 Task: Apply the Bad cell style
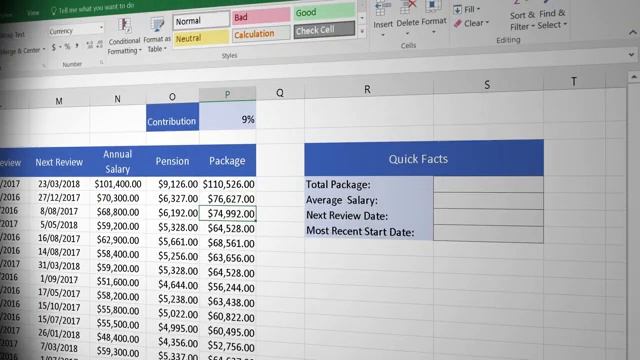[261, 17]
